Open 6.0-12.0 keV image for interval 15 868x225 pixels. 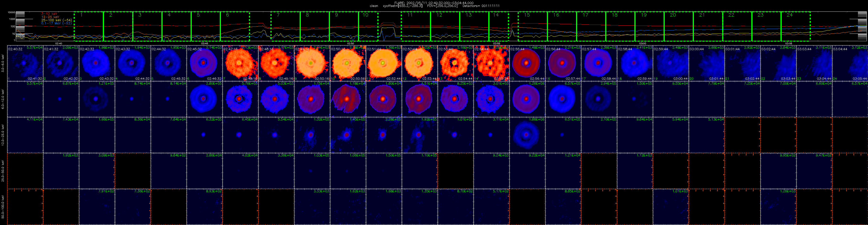(527, 99)
